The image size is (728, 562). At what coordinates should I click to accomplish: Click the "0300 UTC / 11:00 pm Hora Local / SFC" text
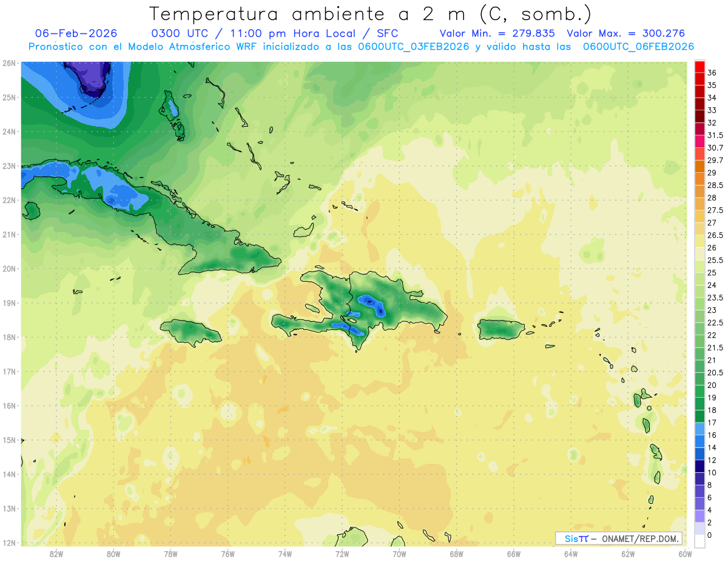point(274,33)
